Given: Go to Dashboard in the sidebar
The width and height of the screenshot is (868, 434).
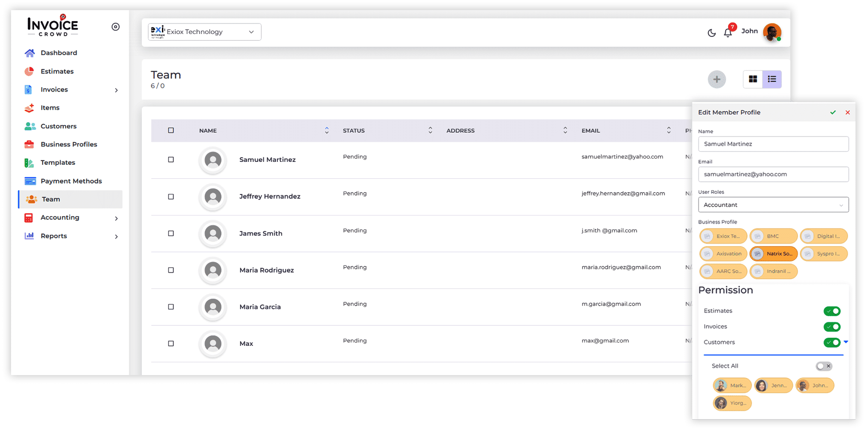Looking at the screenshot, I should (x=58, y=53).
